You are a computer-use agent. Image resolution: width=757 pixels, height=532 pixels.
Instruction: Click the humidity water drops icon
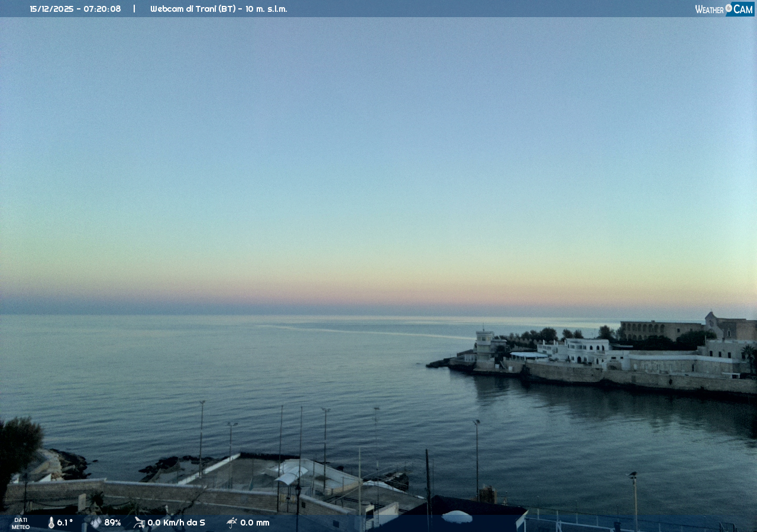[96, 523]
